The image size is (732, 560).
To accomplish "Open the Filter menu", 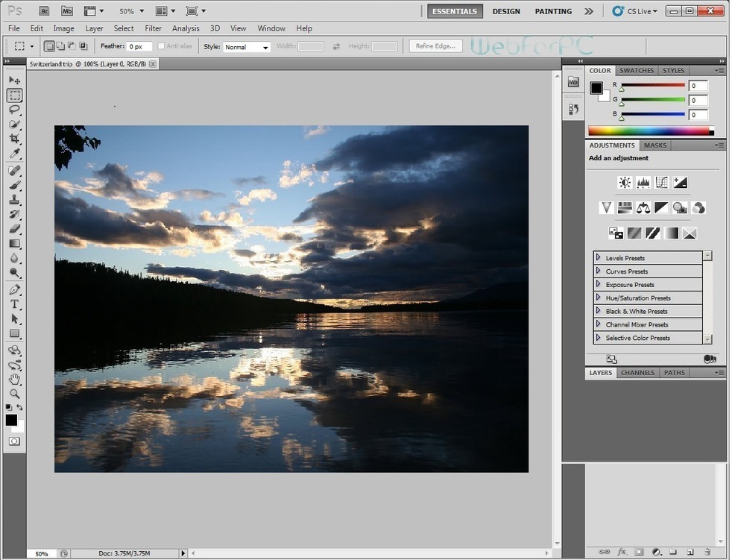I will (153, 28).
